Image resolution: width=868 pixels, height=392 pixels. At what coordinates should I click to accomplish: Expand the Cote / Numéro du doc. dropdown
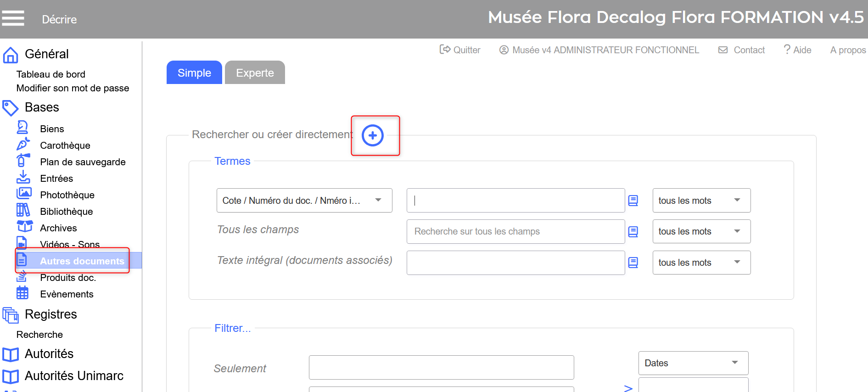point(304,201)
